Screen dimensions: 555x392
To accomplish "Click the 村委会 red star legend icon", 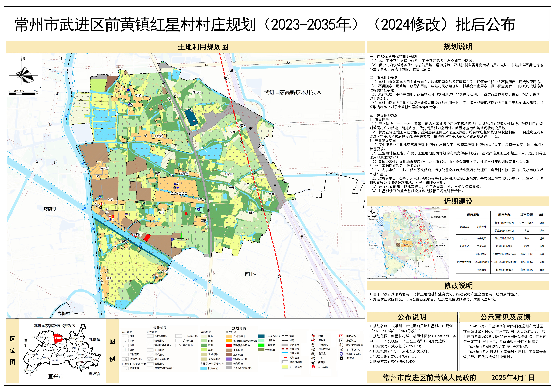I will pyautogui.click(x=313, y=336).
